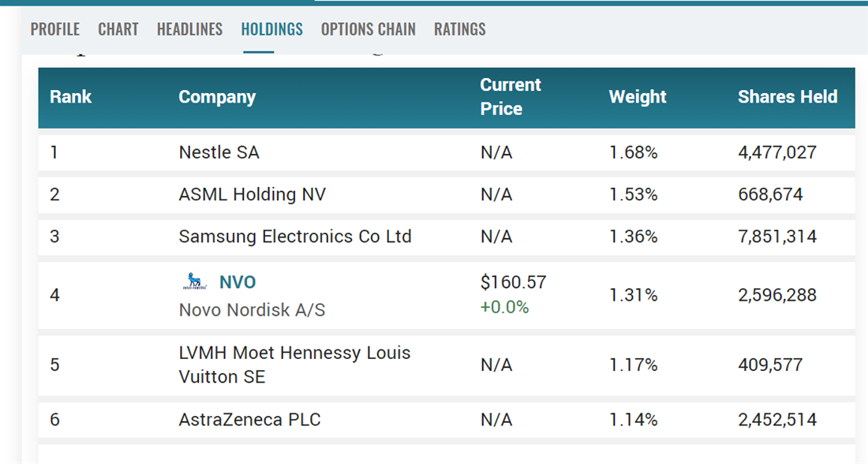868x464 pixels.
Task: Click the $160.57 price value
Action: point(513,282)
